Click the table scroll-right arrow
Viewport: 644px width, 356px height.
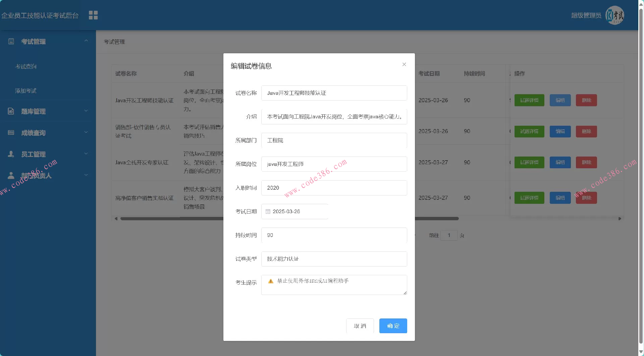620,219
